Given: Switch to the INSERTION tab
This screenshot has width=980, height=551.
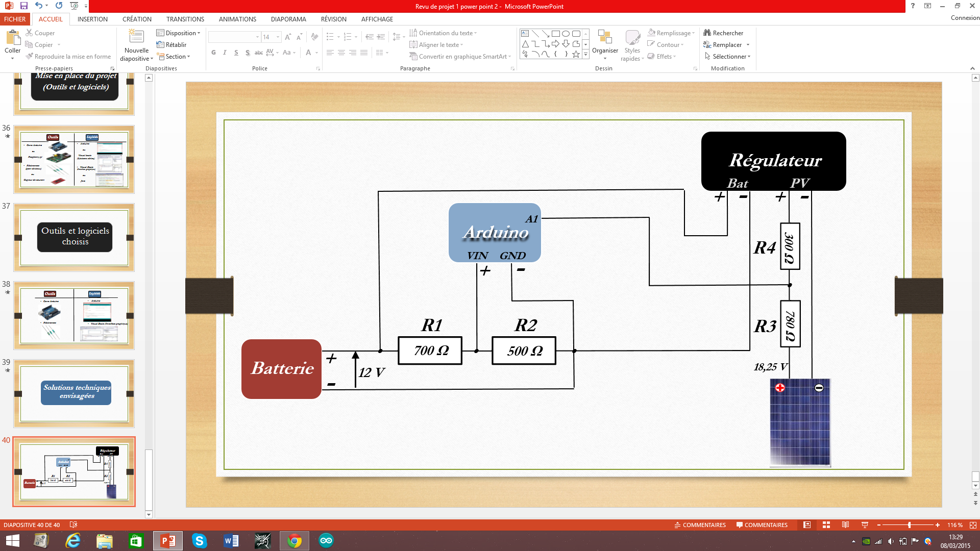Looking at the screenshot, I should [92, 19].
